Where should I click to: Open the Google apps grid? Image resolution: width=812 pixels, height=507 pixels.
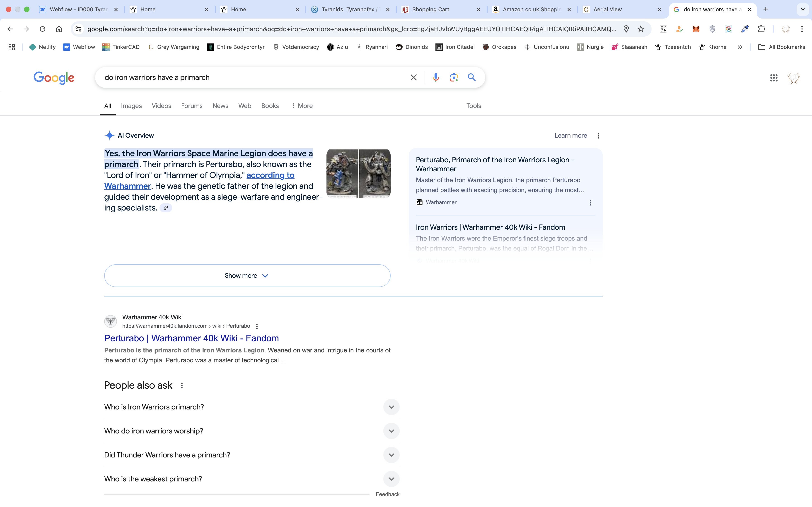tap(774, 78)
